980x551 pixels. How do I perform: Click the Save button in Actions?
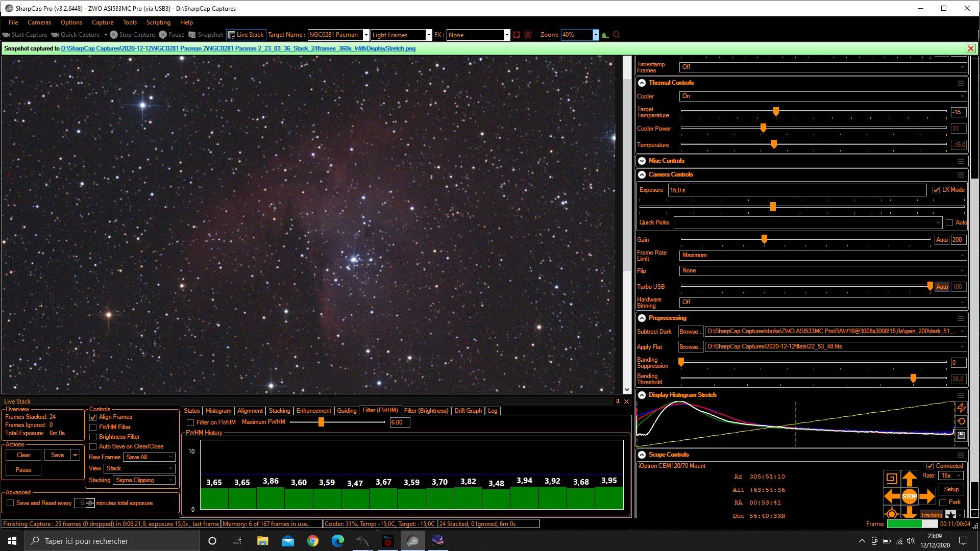click(x=58, y=455)
